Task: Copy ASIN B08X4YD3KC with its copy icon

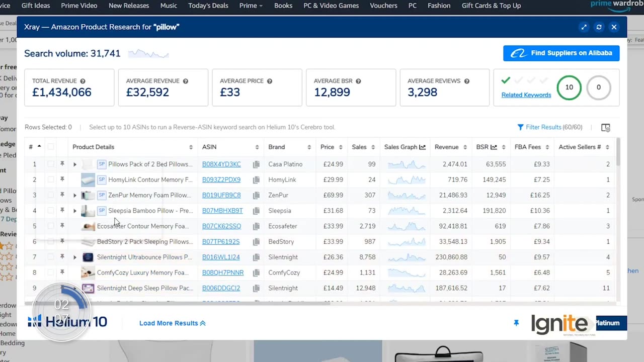Action: (256, 164)
